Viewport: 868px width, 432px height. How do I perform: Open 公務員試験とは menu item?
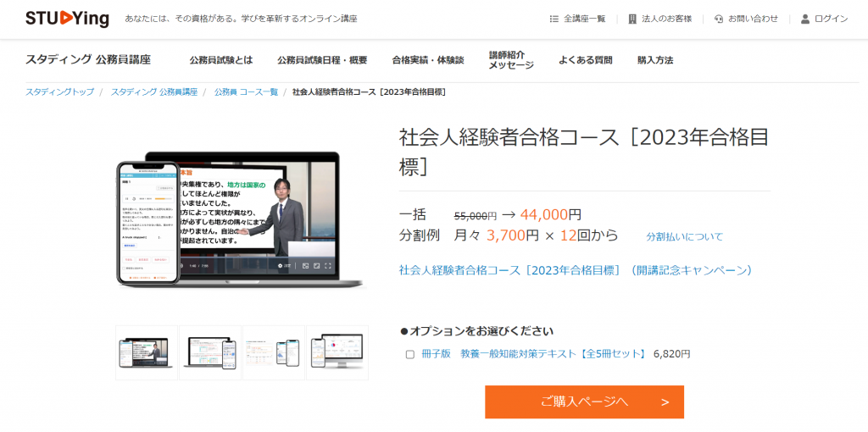[221, 60]
